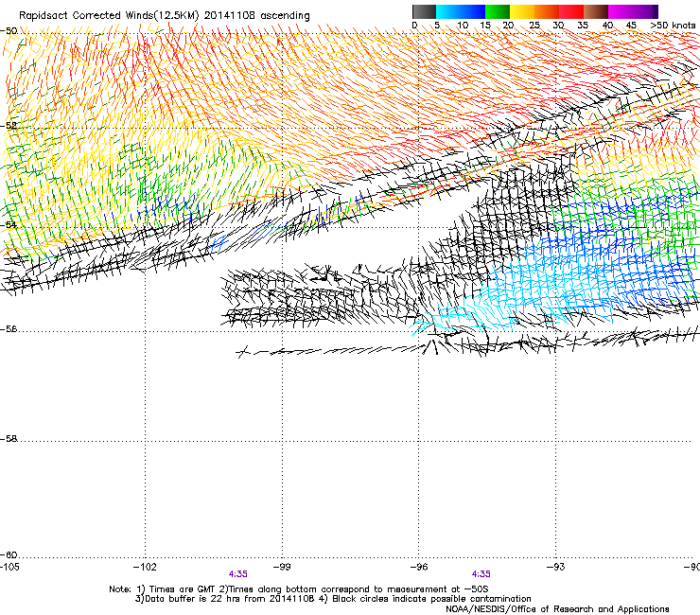Click the purple '4:35' time near -99
The width and height of the screenshot is (700, 615).
point(238,574)
